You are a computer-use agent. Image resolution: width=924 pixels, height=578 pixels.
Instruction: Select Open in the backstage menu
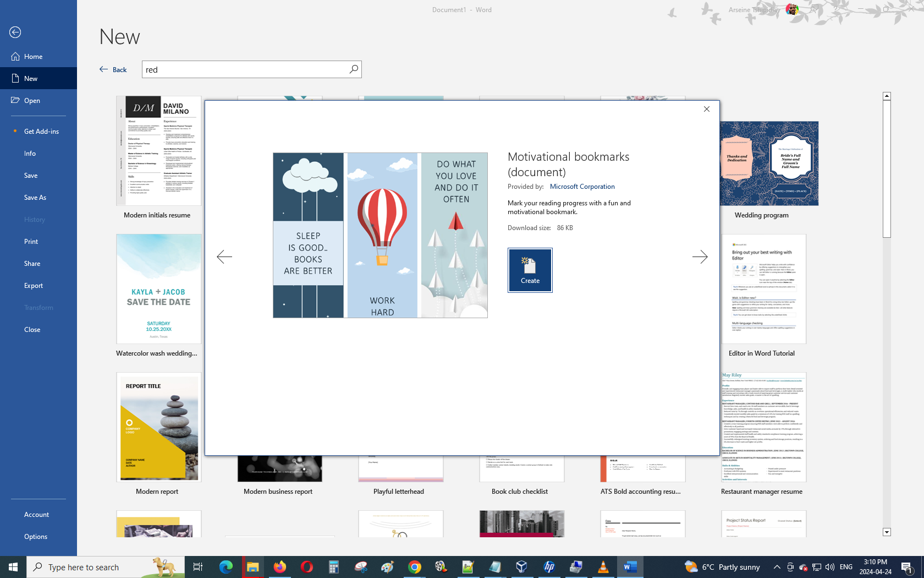pyautogui.click(x=32, y=101)
